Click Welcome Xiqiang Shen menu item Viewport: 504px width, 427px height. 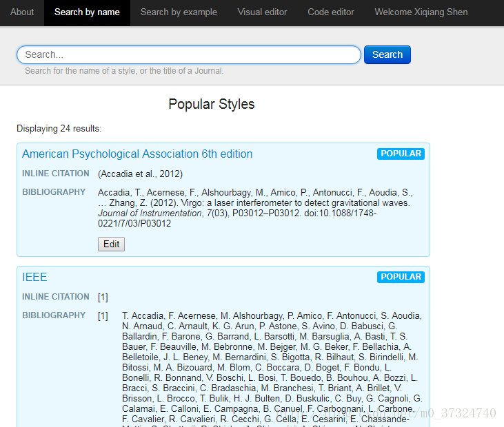[x=421, y=12]
